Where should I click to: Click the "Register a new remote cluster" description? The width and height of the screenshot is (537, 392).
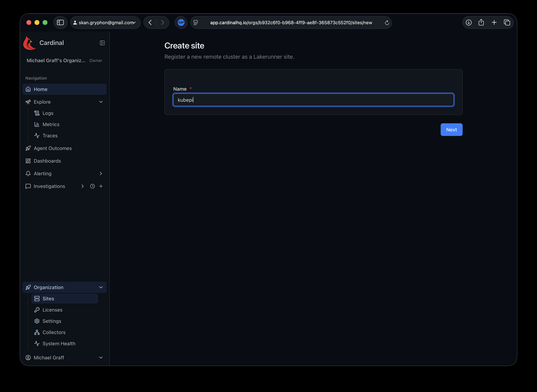pyautogui.click(x=229, y=57)
